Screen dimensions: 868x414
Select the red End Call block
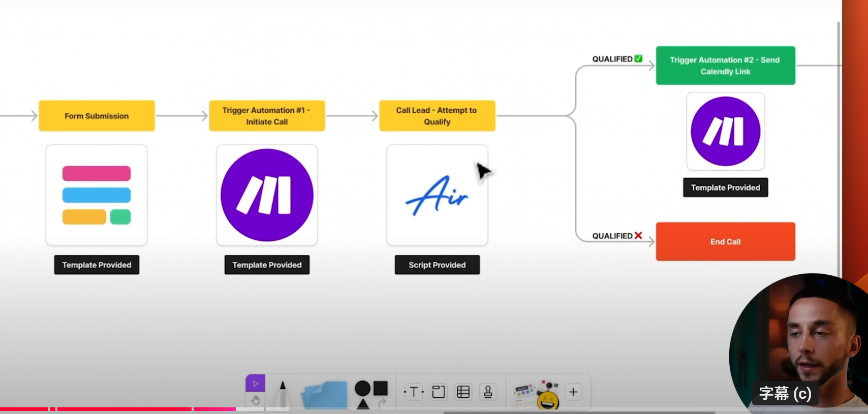(725, 241)
